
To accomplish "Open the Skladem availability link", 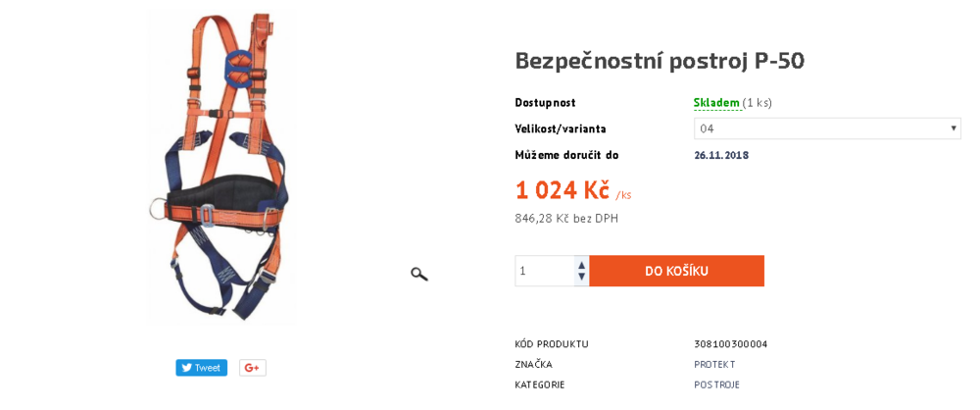I will [x=716, y=103].
